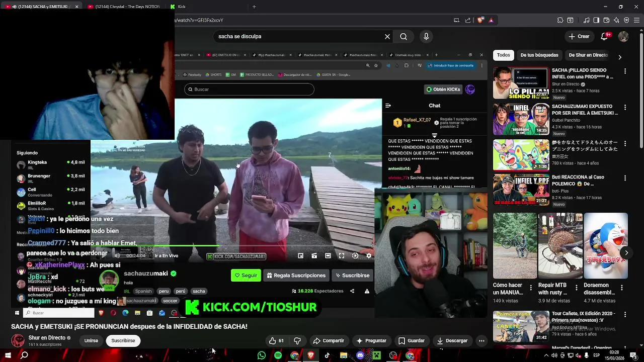Screen dimensions: 644x362
Task: Open options for the Doraemon opening video
Action: click(x=625, y=144)
